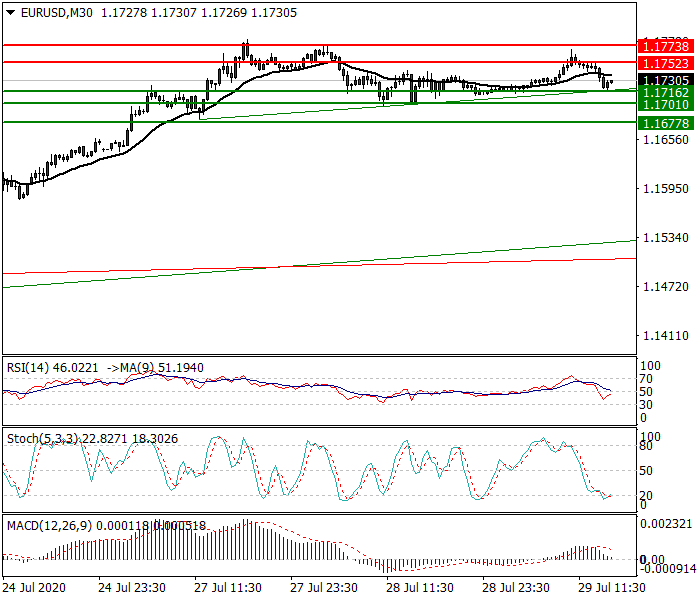Image resolution: width=700 pixels, height=600 pixels.
Task: Select the RSI 30 level label
Action: pyautogui.click(x=646, y=405)
